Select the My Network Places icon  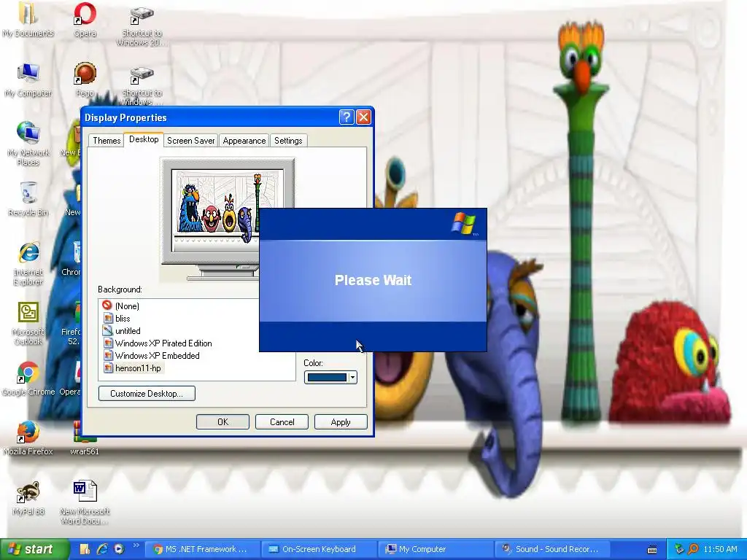28,144
